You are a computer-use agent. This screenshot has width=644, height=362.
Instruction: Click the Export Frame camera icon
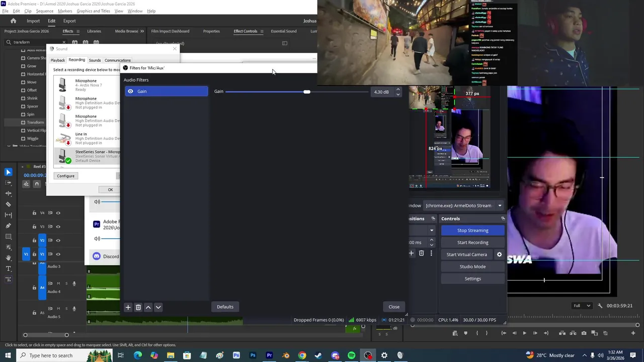pos(584,333)
